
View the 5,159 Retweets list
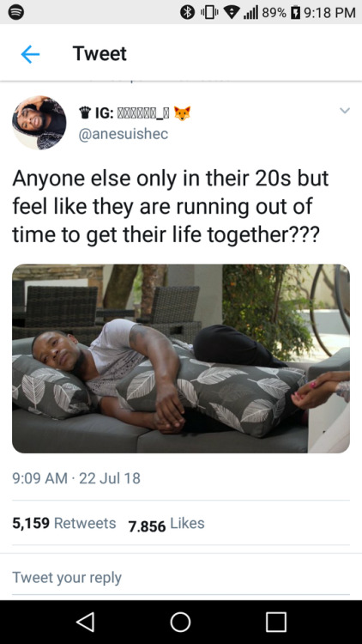click(x=64, y=523)
